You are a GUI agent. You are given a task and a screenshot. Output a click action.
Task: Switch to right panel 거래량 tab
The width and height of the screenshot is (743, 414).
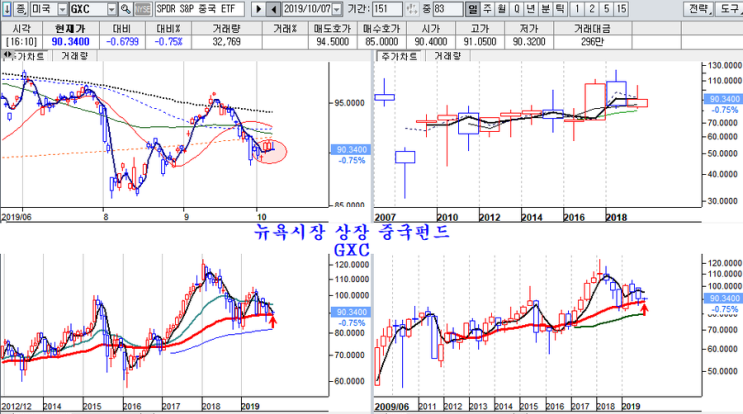click(x=447, y=56)
